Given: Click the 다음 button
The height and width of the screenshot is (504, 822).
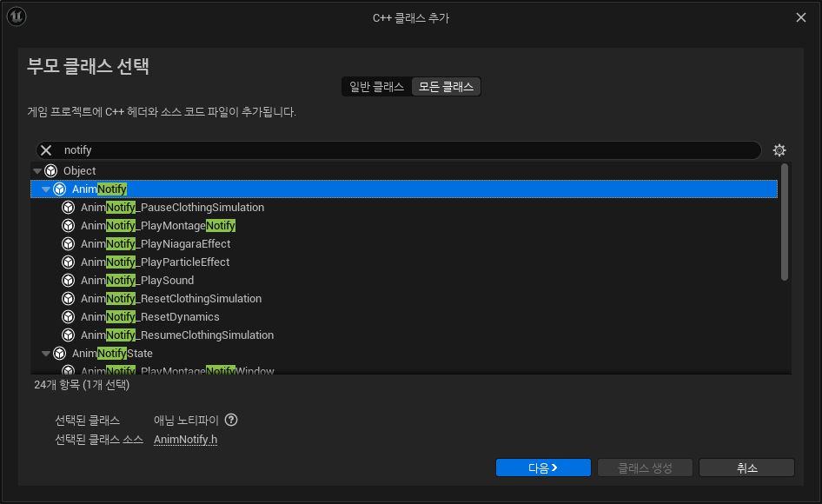Looking at the screenshot, I should (543, 468).
